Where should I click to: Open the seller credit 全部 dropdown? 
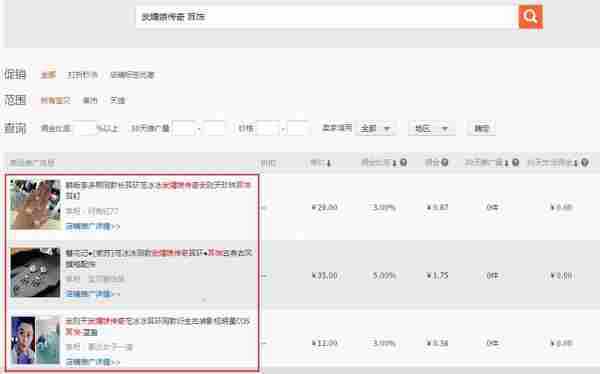tap(375, 129)
